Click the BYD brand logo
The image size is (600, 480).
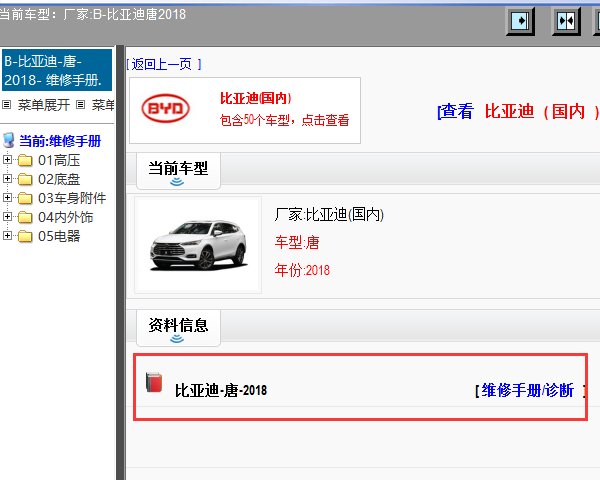pyautogui.click(x=166, y=109)
